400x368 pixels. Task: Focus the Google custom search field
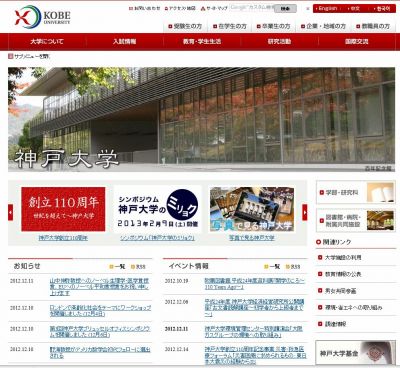click(252, 7)
